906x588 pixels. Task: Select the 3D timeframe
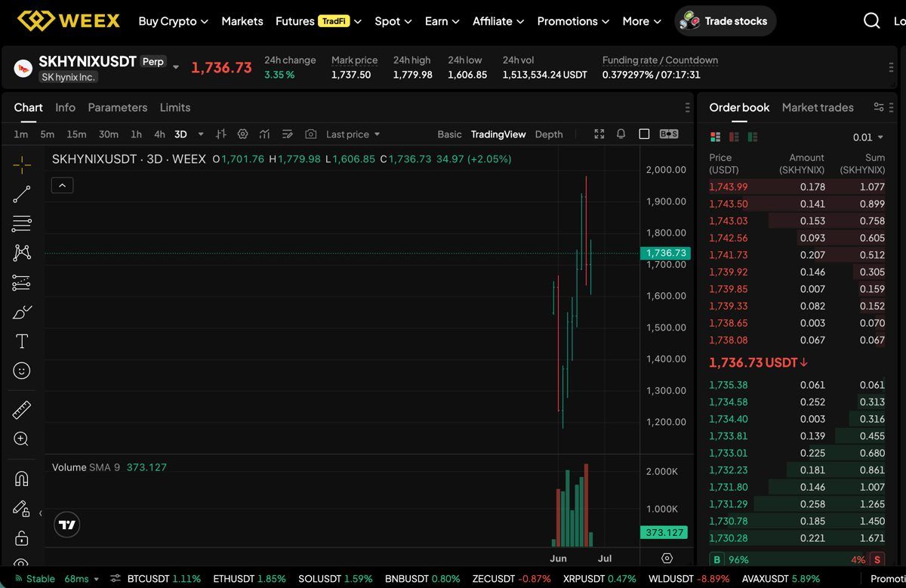click(x=180, y=134)
